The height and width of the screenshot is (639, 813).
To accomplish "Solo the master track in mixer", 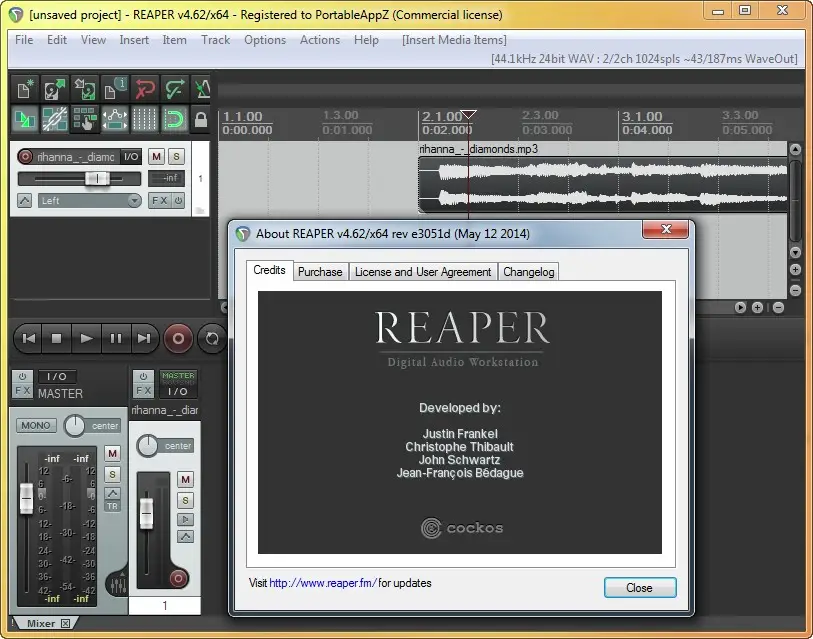I will pyautogui.click(x=113, y=474).
